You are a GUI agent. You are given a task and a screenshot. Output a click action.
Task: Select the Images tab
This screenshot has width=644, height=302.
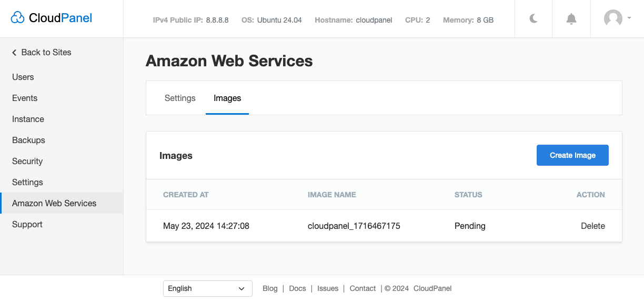[x=227, y=98]
